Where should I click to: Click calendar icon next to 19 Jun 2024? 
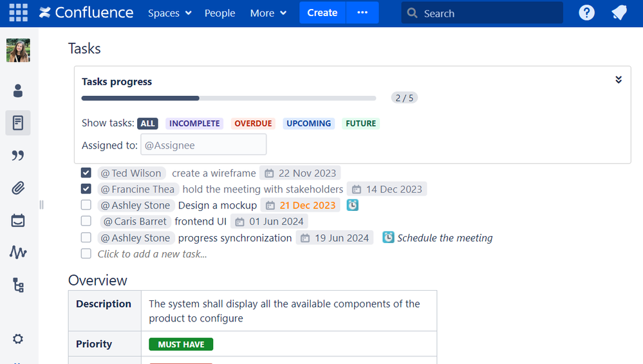click(x=305, y=238)
